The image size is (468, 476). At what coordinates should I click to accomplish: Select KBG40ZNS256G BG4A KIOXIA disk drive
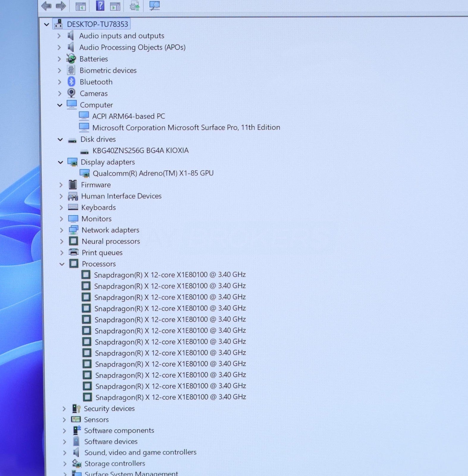click(140, 151)
